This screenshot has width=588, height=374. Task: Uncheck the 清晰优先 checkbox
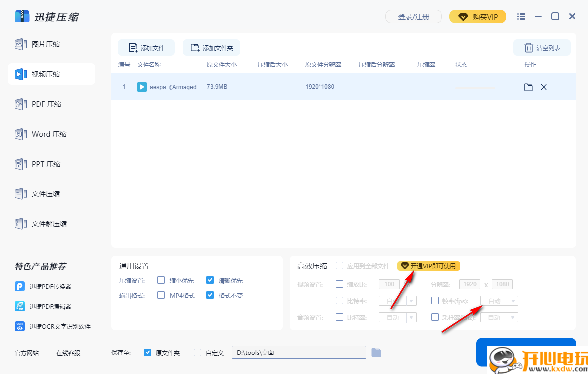(210, 280)
